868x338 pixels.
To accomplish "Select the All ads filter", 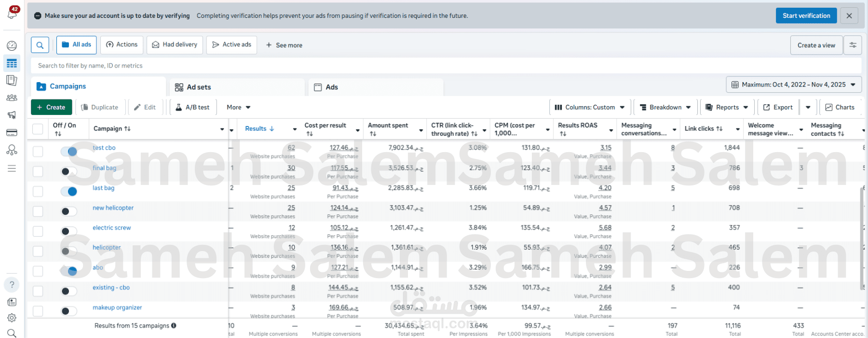I will point(76,45).
